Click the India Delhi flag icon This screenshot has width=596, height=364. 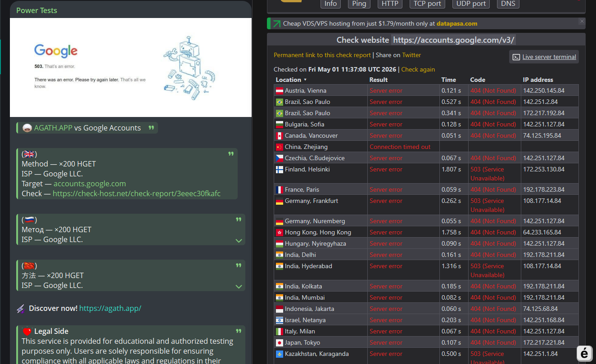280,255
